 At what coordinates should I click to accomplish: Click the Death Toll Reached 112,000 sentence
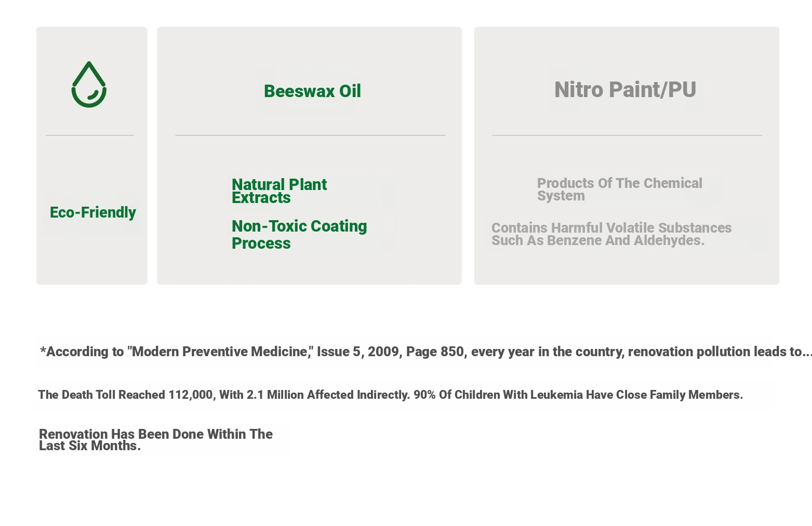390,395
